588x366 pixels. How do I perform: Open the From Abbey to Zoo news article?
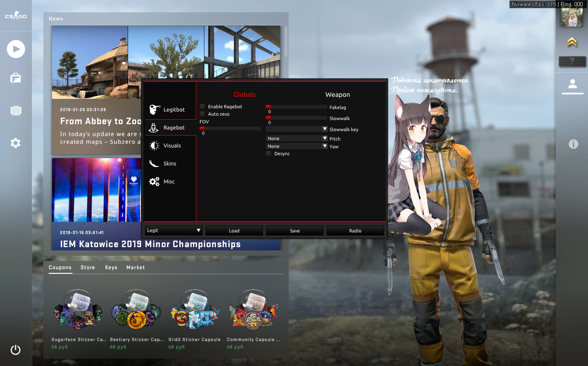point(100,121)
